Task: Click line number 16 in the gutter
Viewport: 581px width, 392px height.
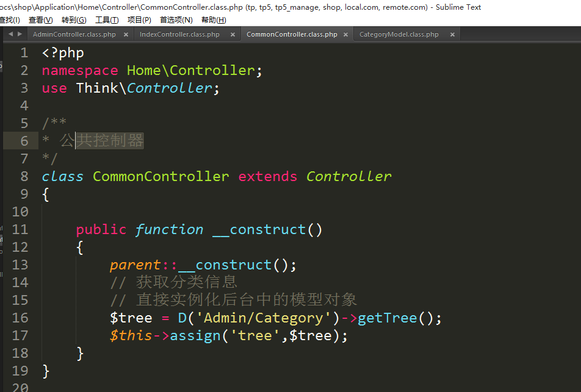Action: point(20,318)
